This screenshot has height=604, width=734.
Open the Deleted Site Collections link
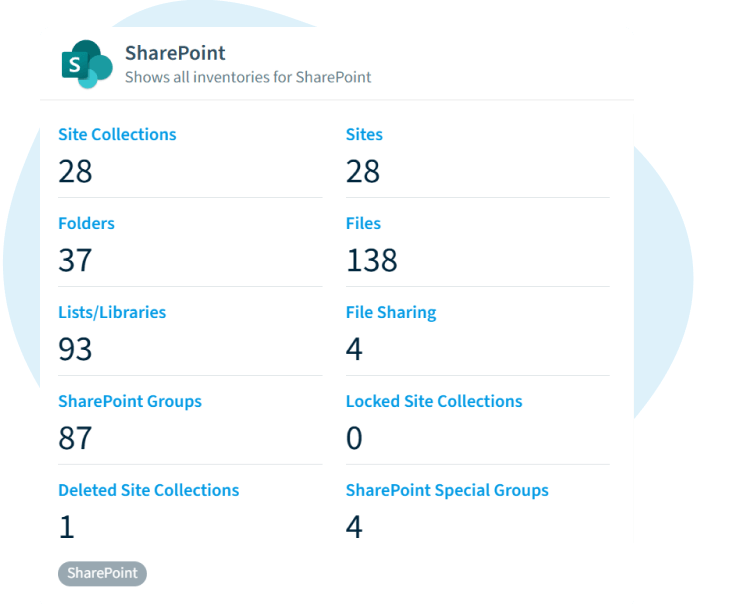coord(148,490)
